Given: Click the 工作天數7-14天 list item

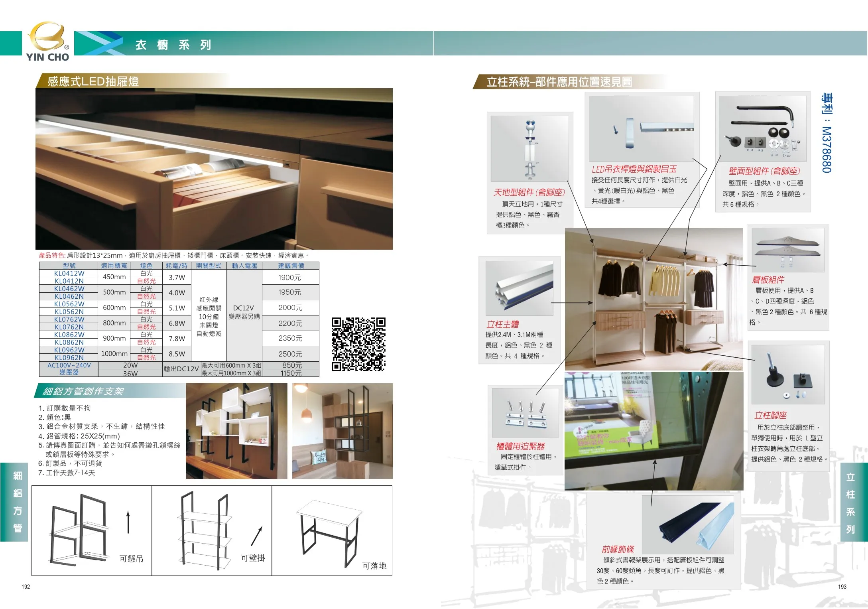Looking at the screenshot, I should 67,473.
